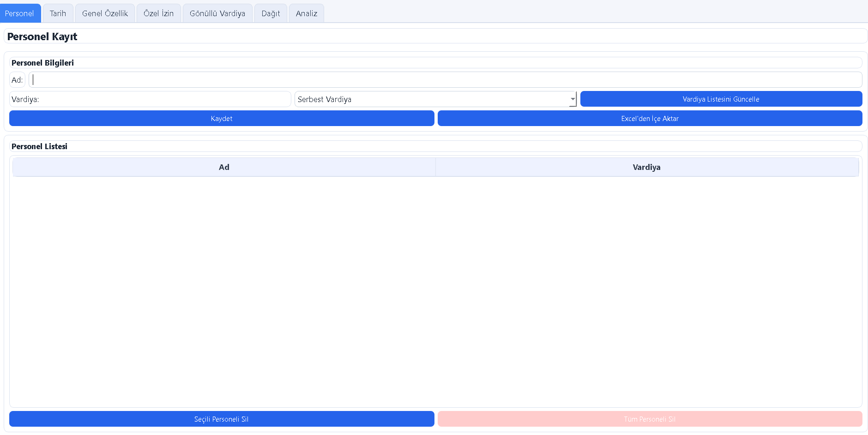
Task: Switch to the Personel tab
Action: (x=20, y=13)
